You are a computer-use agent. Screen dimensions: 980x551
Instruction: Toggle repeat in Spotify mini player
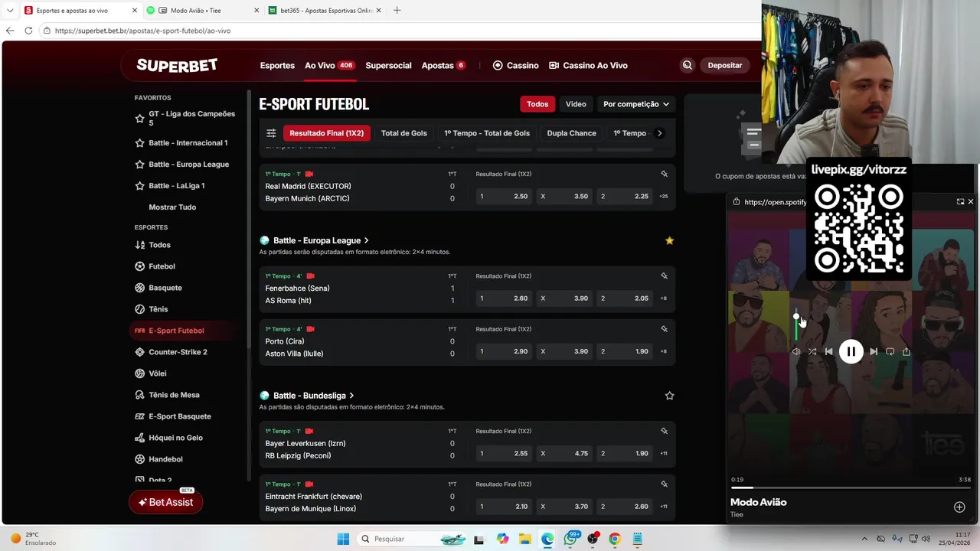pyautogui.click(x=890, y=352)
